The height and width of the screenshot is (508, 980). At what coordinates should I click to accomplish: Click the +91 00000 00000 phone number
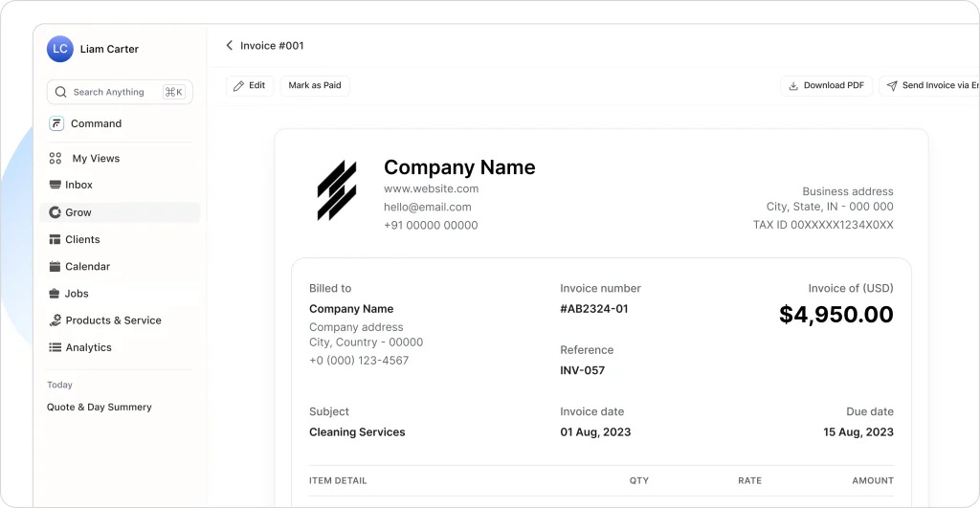431,225
